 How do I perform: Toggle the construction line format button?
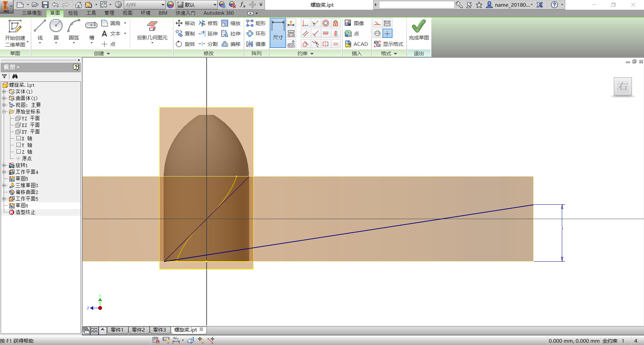pyautogui.click(x=377, y=23)
